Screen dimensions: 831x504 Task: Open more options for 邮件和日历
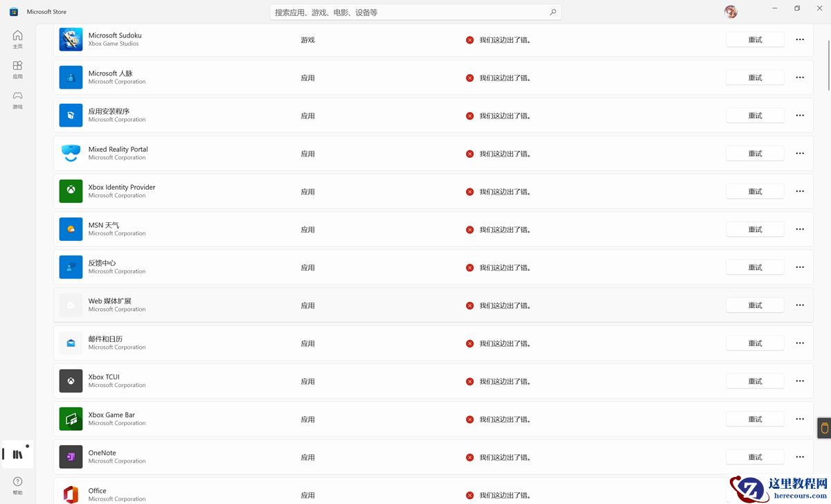(x=800, y=343)
